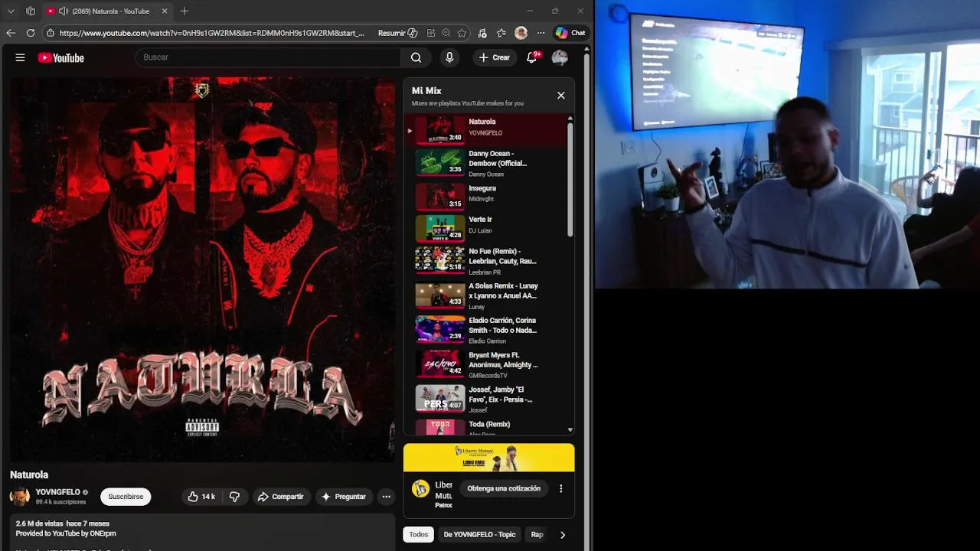Open browser workspaces icon
Screen dimensions: 980x551
(x=31, y=11)
